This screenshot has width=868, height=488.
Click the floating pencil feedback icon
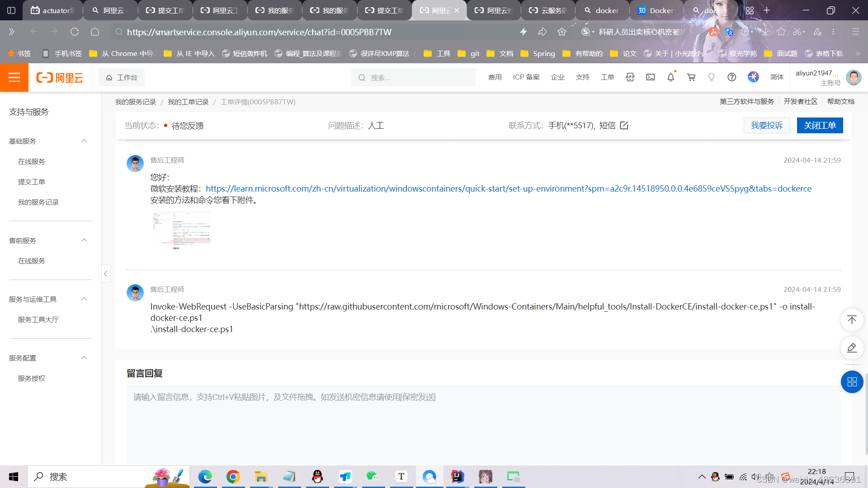point(852,348)
